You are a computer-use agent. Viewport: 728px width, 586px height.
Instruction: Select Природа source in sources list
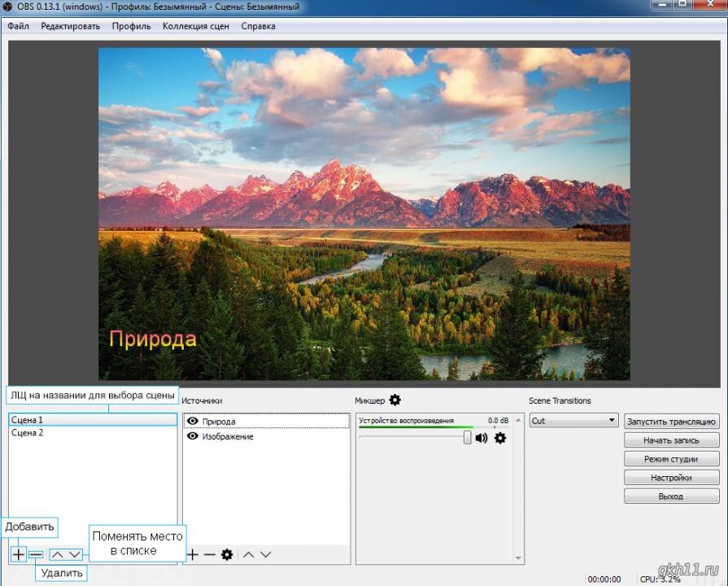tap(267, 421)
